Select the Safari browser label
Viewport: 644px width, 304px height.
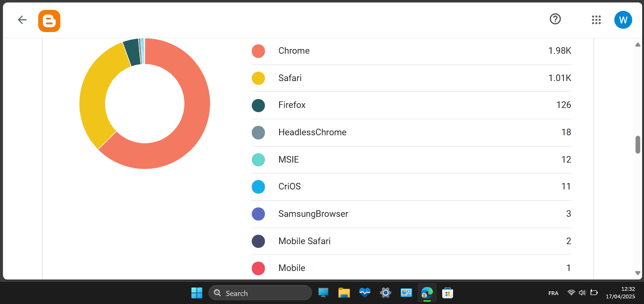tap(290, 78)
